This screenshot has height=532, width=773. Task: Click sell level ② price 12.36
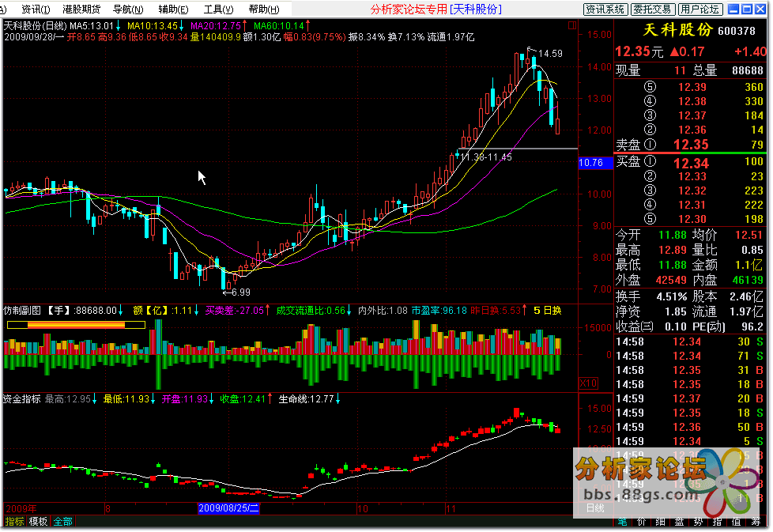click(692, 130)
